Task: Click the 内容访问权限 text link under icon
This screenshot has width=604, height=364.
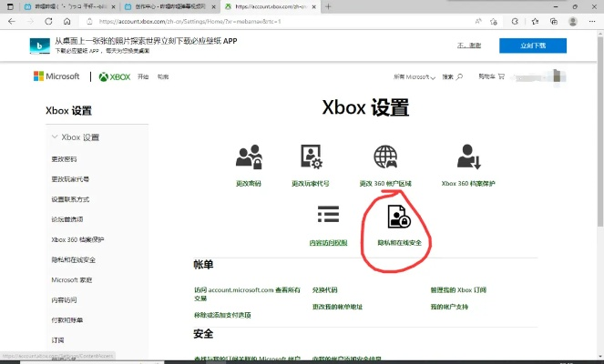Action: point(329,243)
